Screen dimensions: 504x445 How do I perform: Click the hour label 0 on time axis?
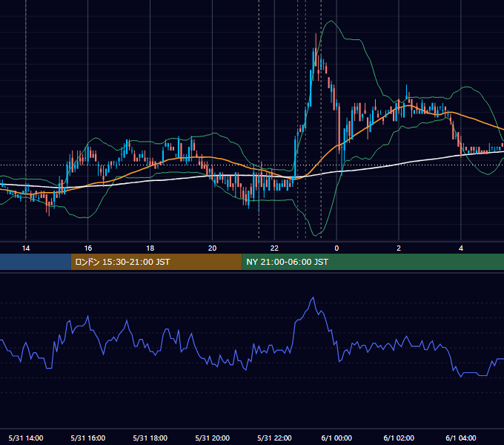coord(336,248)
